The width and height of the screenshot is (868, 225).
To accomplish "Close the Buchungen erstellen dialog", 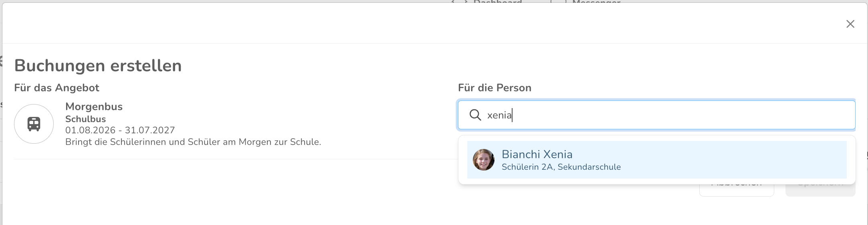I will 850,24.
